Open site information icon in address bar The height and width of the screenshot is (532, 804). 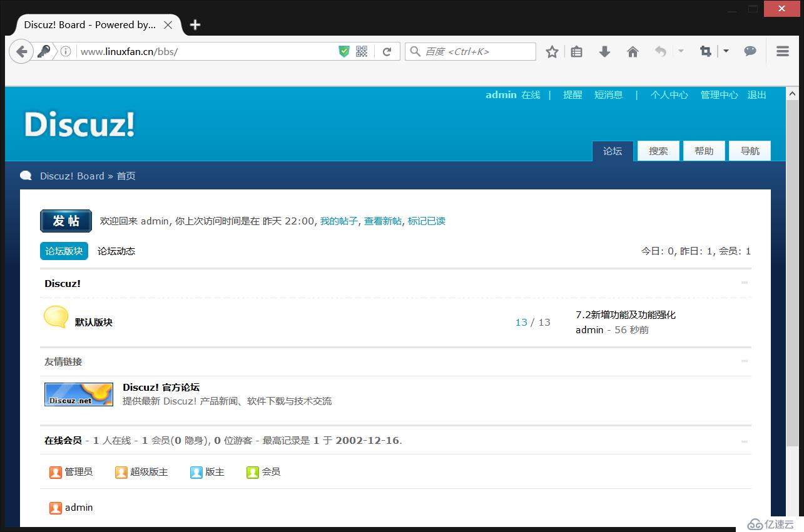pos(66,51)
